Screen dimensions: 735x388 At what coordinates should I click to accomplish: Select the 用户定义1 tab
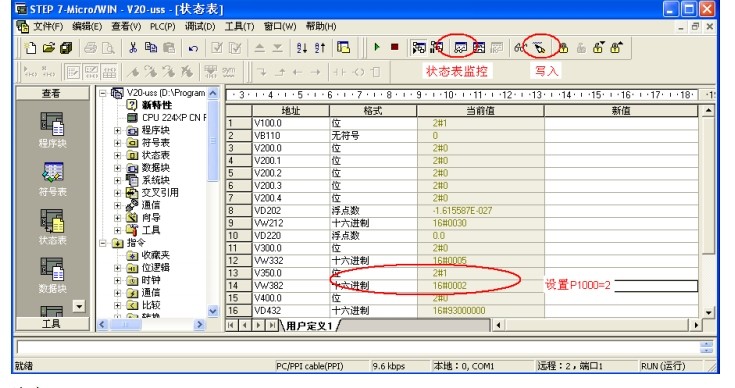pos(309,325)
